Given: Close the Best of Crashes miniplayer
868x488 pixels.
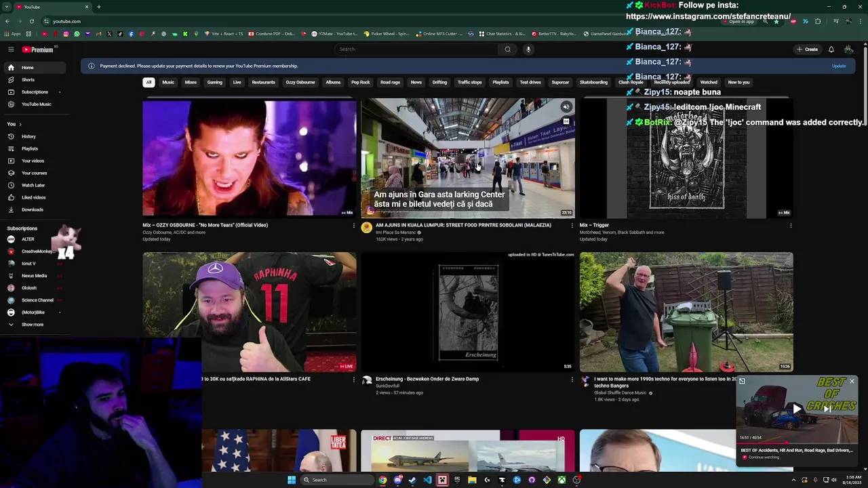Looking at the screenshot, I should [852, 382].
